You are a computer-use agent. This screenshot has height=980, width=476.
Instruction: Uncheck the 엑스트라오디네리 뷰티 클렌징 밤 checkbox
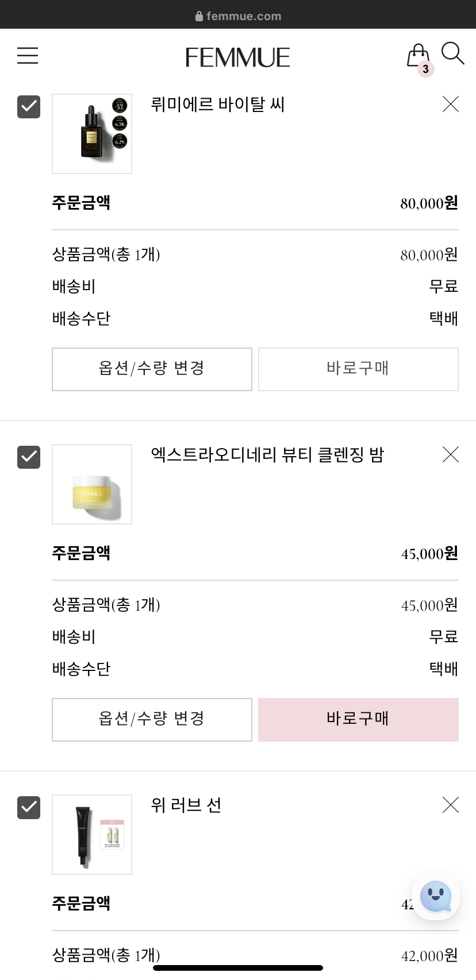29,457
